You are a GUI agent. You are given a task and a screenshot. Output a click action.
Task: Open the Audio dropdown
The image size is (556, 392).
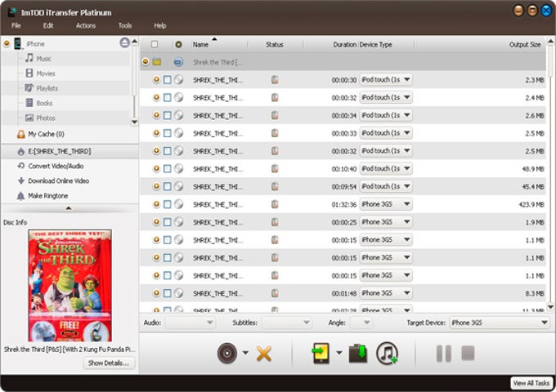(x=190, y=323)
